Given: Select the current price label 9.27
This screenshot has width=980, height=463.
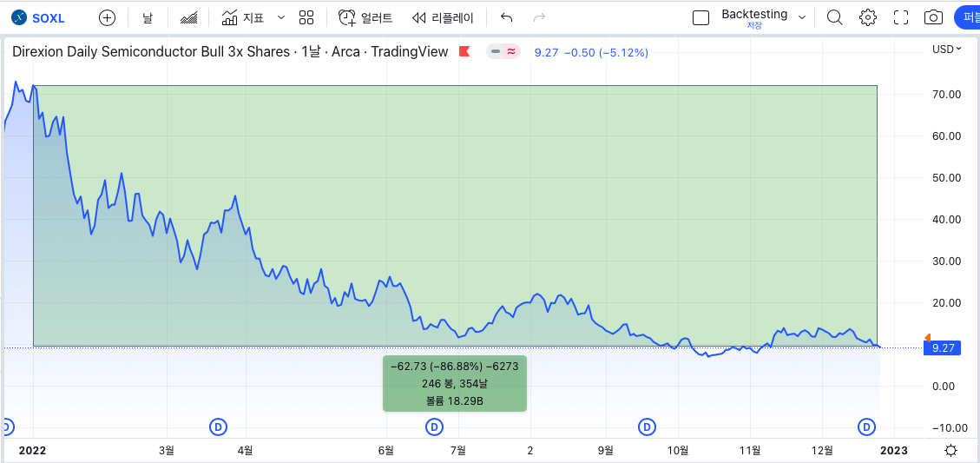Looking at the screenshot, I should pos(941,347).
